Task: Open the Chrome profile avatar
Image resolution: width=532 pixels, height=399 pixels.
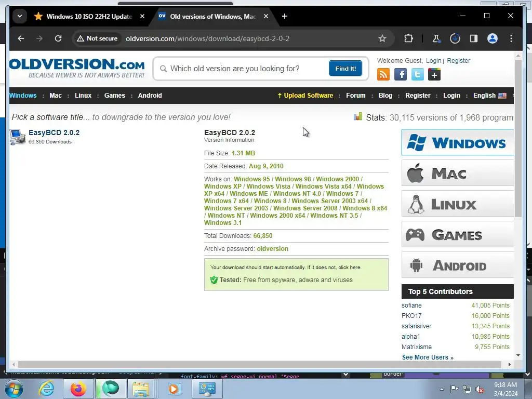Action: click(x=493, y=38)
